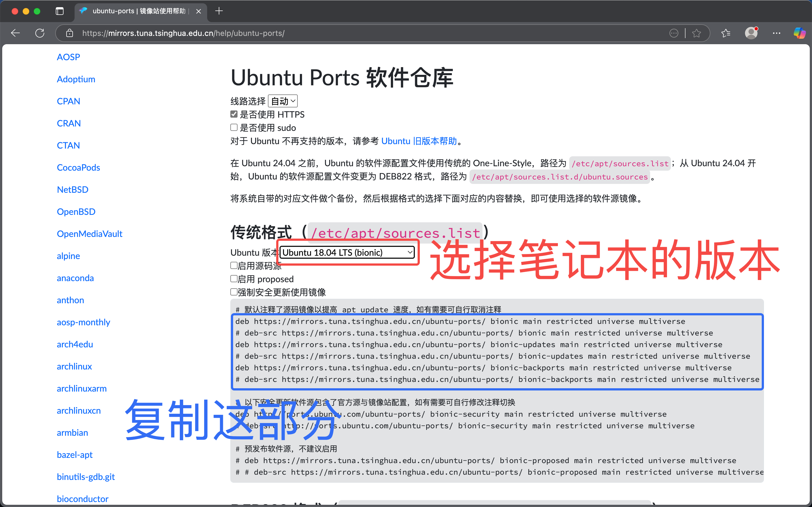Click the /etc/apt/sources.list.d/ubuntu.sources path text
Screen dimensions: 812x507
pyautogui.click(x=560, y=177)
